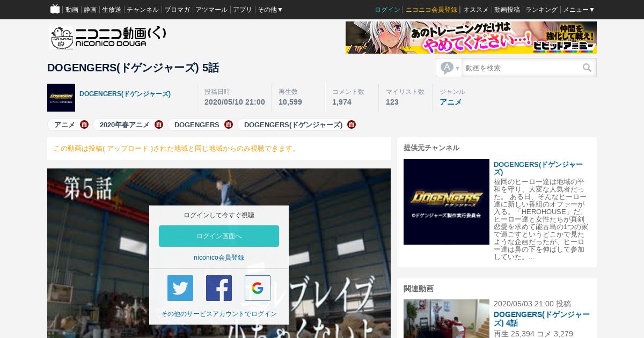Open the DOGENGERS(ドゲンジャーズ) 4話 related link
Screen dimensions: 644x338
pyautogui.click(x=541, y=319)
